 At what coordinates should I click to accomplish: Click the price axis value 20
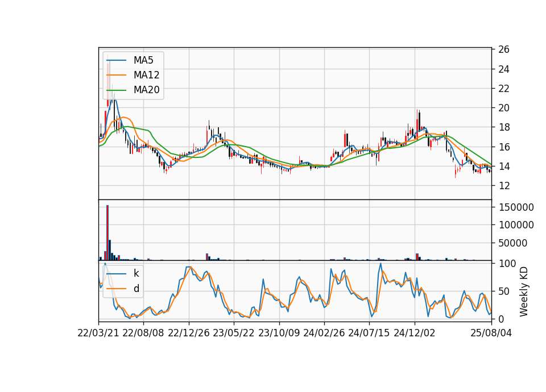[504, 108]
